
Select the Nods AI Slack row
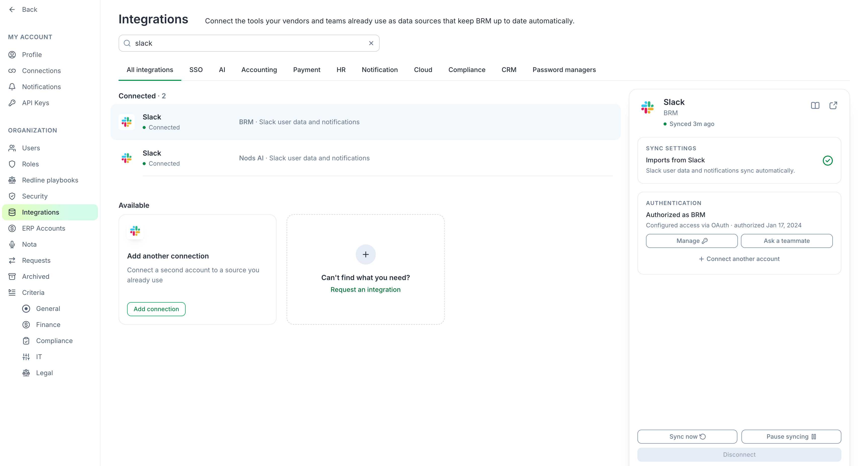pyautogui.click(x=365, y=158)
